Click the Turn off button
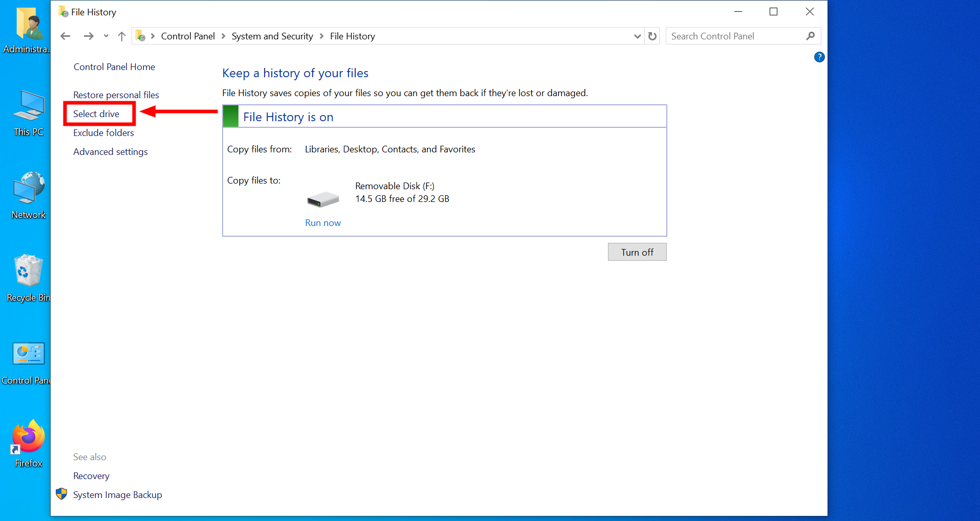Viewport: 980px width, 521px height. click(637, 252)
